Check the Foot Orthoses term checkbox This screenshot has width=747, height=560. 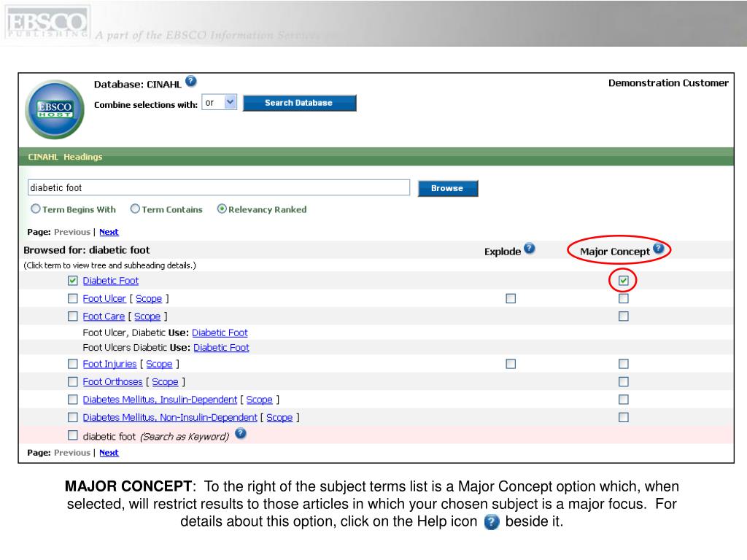click(x=72, y=382)
